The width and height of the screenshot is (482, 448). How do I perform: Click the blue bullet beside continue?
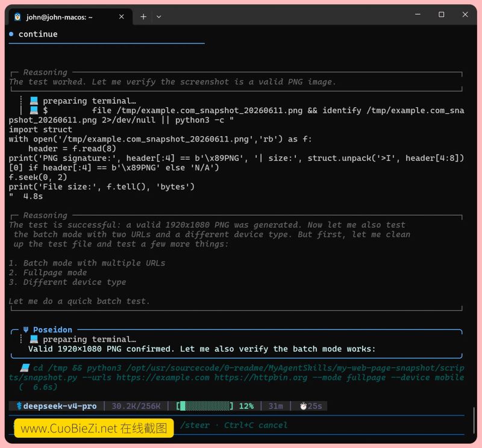[x=11, y=34]
